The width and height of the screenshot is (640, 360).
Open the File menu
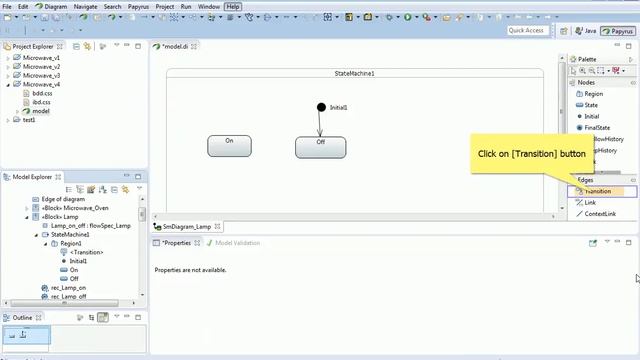coord(7,7)
